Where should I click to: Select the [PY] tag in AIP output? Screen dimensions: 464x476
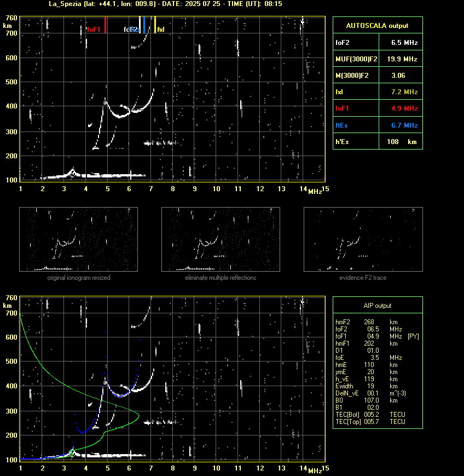(x=413, y=336)
